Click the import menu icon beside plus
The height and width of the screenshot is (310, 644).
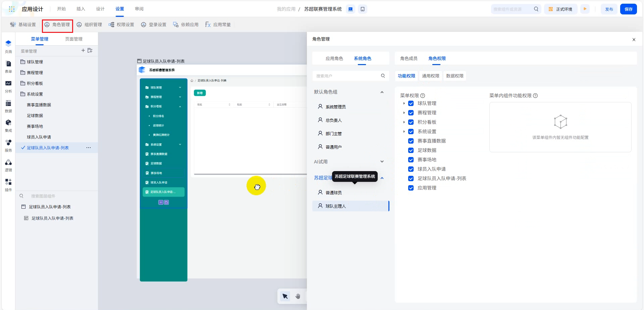[90, 50]
